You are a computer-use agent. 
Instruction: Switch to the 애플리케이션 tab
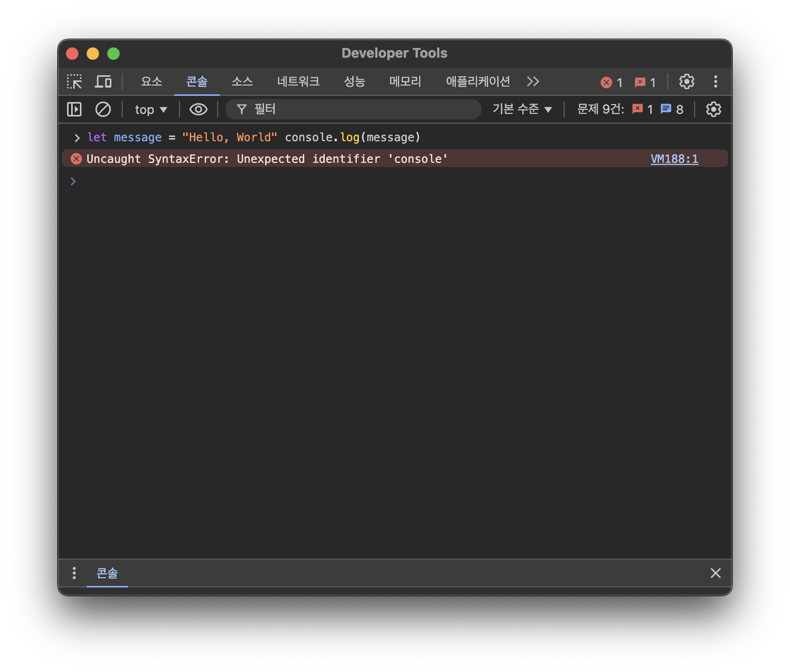tap(478, 81)
